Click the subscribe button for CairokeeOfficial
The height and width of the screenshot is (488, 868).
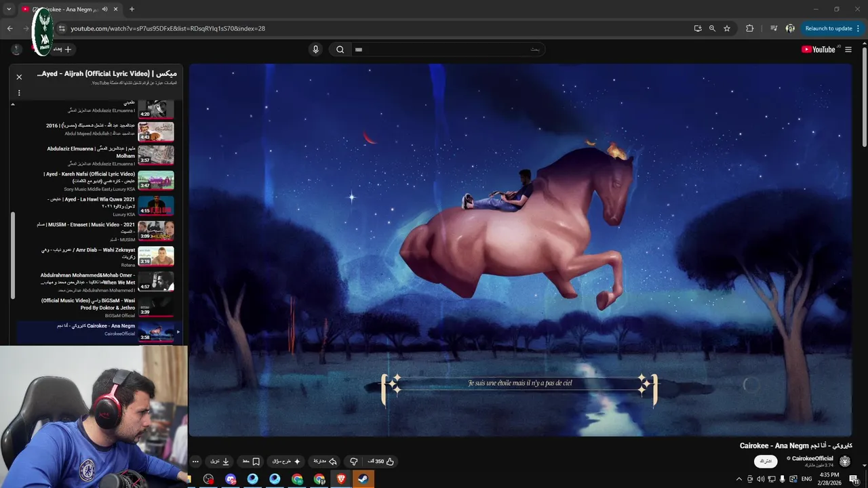point(766,462)
